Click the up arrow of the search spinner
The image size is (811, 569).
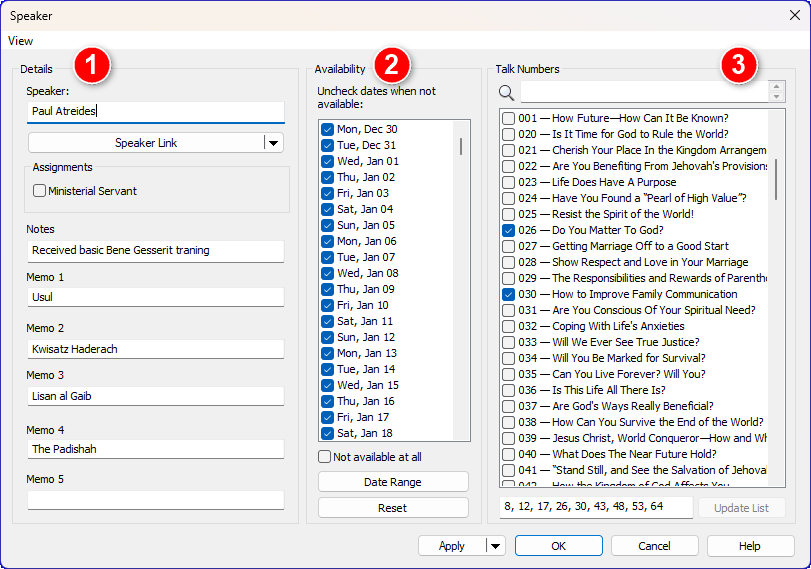click(x=777, y=87)
